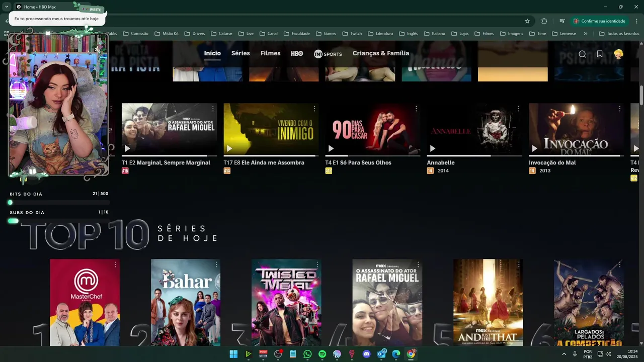This screenshot has width=644, height=362.
Task: Open options menu on Bahar poster
Action: [216, 264]
